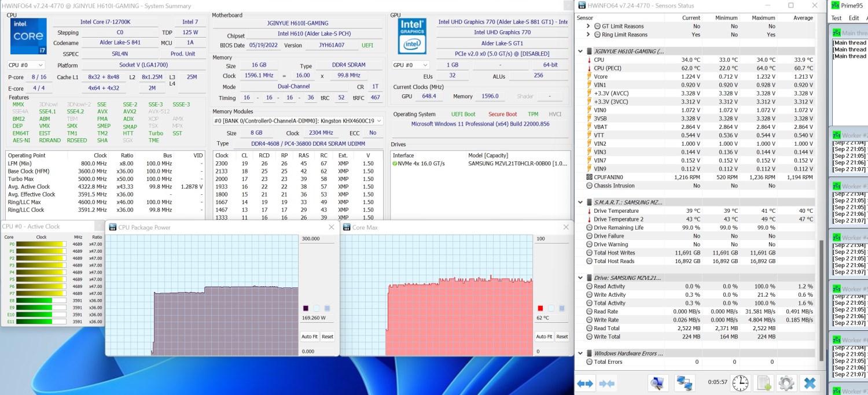This screenshot has height=395, width=868.
Task: Open the GPU #0 selector dropdown
Action: tap(410, 65)
